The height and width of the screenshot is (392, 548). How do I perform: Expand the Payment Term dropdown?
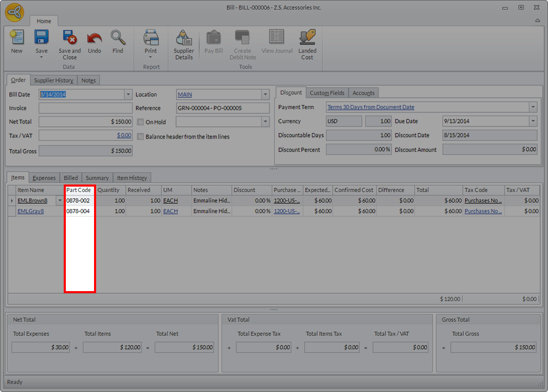coord(533,107)
